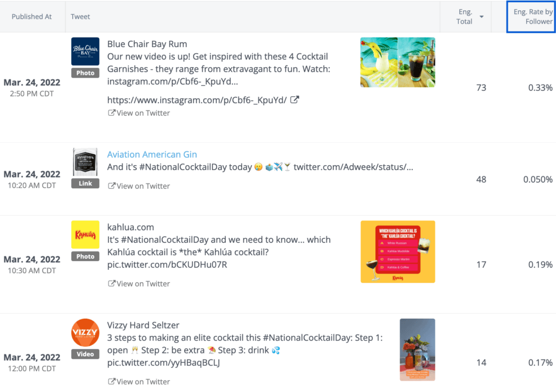Select the Kahlúa brand logo icon
Image resolution: width=556 pixels, height=392 pixels.
(x=85, y=238)
